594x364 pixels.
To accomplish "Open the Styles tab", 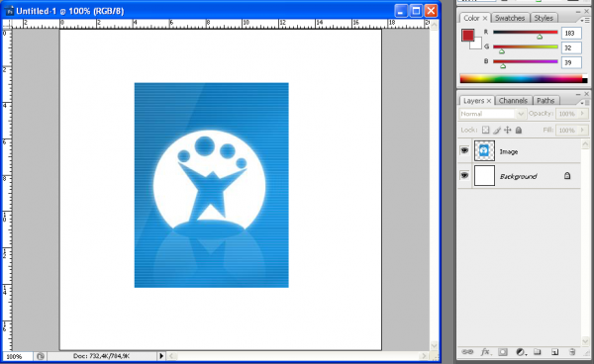I will [x=544, y=18].
